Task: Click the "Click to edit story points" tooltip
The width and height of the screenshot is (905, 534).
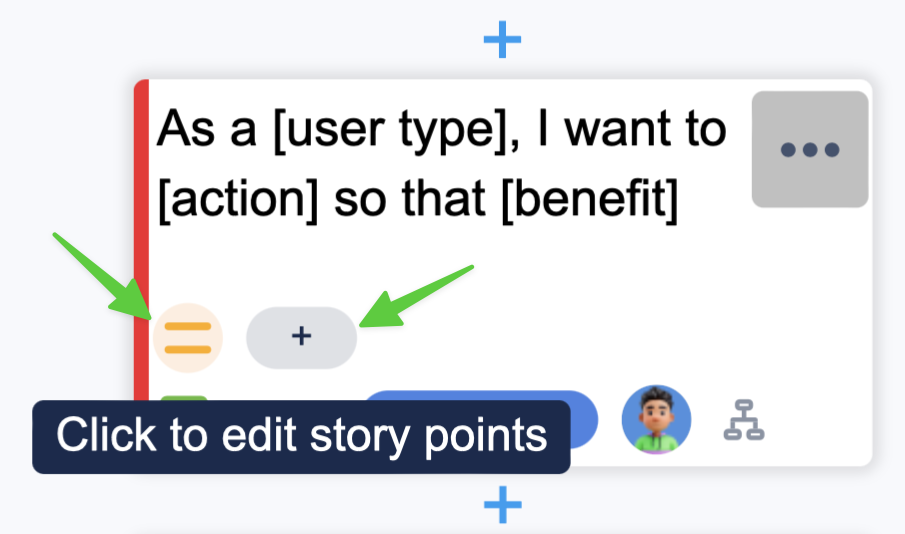Action: 301,437
